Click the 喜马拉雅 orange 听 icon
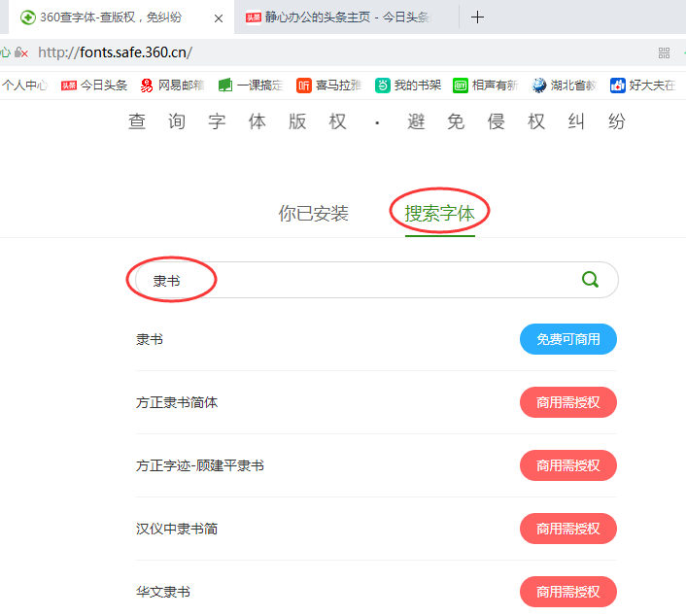This screenshot has height=616, width=686. (303, 86)
